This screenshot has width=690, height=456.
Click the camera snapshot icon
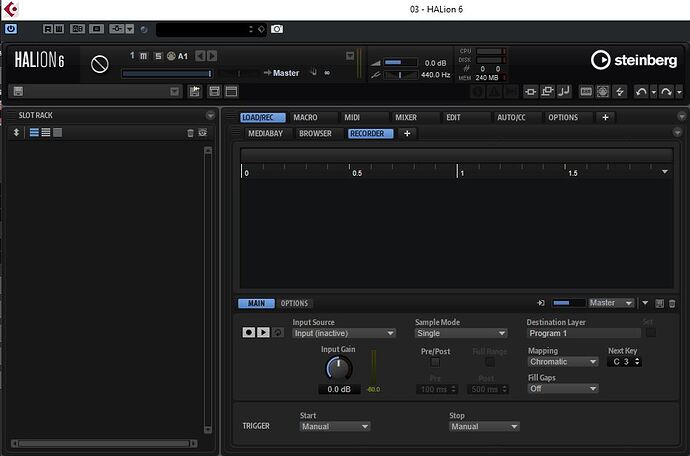277,29
